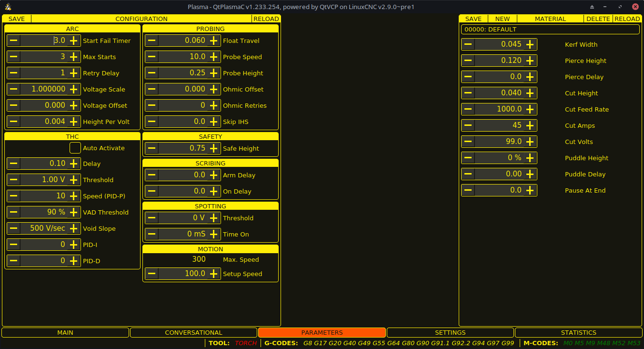The width and height of the screenshot is (644, 349).
Task: Increase Pierce Height using the plus icon
Action: [x=530, y=61]
